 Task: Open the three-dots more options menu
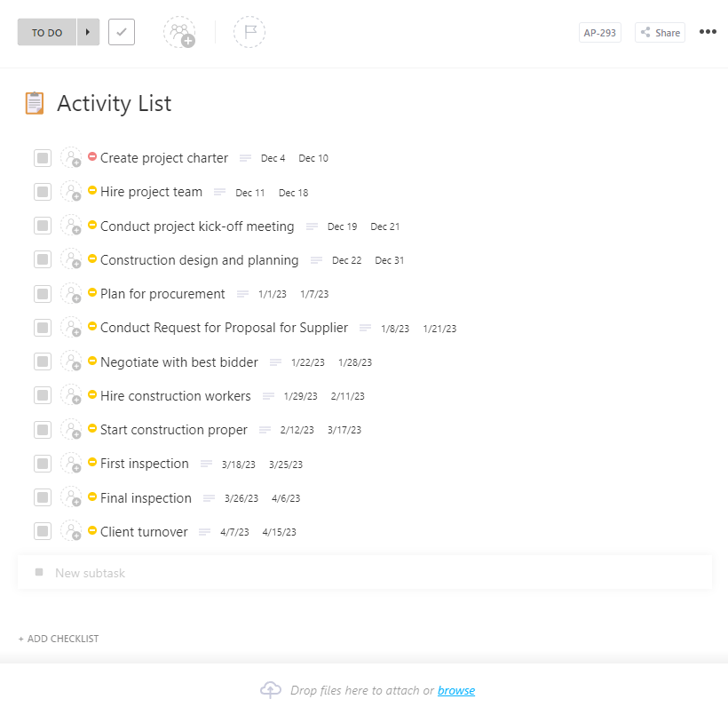point(708,32)
